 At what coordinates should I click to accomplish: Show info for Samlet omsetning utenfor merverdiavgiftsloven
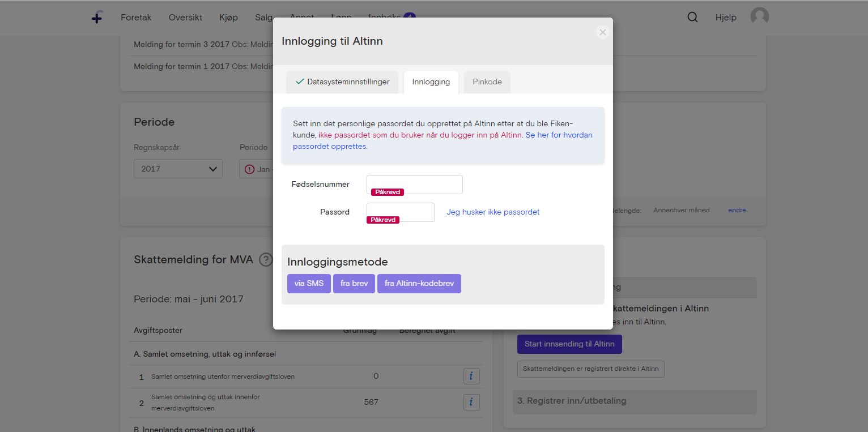[x=471, y=376]
